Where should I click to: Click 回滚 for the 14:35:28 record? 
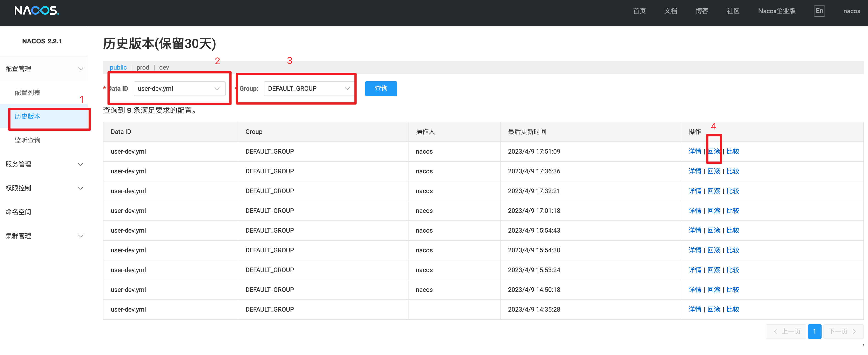click(x=714, y=309)
